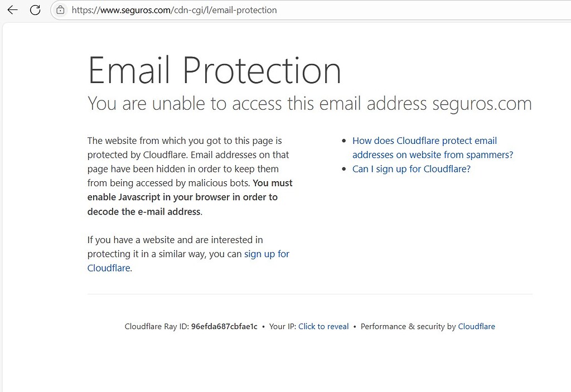
Task: Click 'seguros.com' in the large subheading
Action: 482,104
